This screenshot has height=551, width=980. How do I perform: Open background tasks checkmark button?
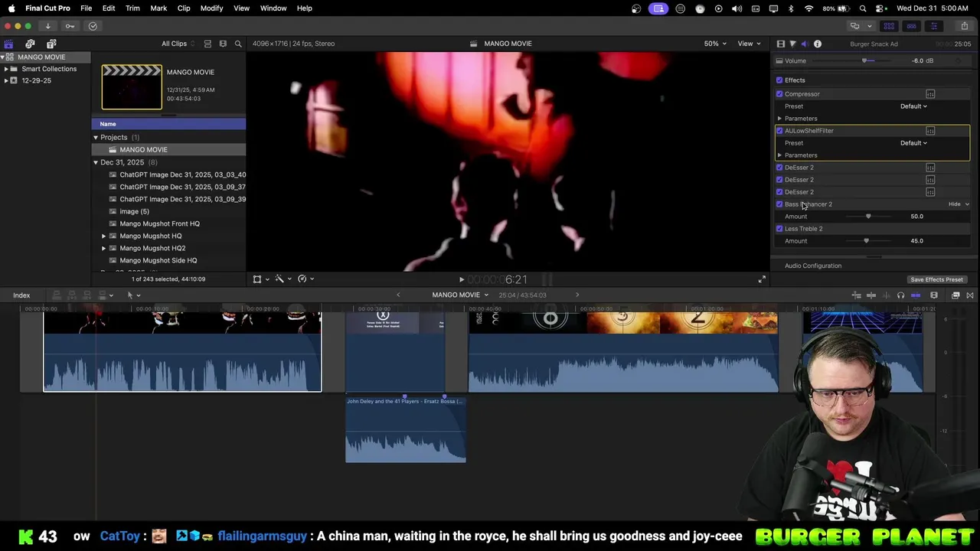(x=93, y=26)
